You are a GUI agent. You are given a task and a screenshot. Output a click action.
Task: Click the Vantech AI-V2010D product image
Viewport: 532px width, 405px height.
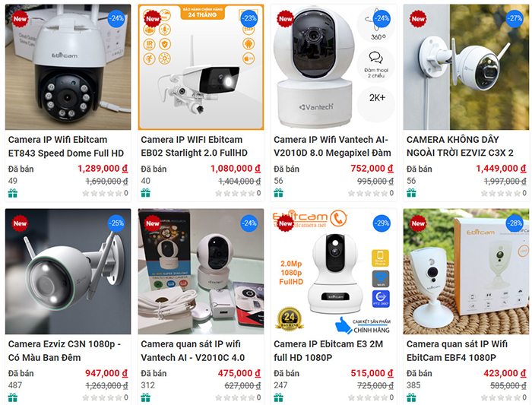coord(334,67)
